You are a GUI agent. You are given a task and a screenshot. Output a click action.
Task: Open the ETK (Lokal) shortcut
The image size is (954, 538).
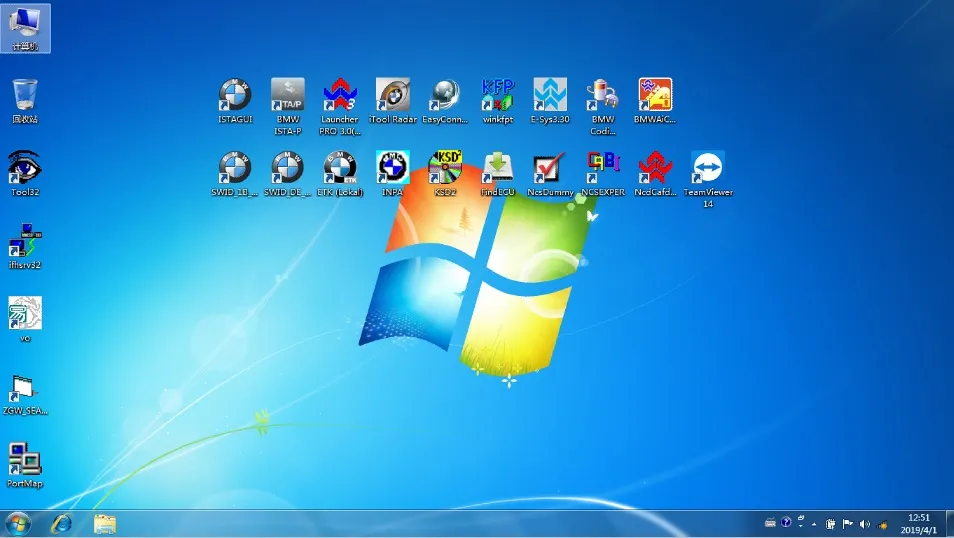340,168
